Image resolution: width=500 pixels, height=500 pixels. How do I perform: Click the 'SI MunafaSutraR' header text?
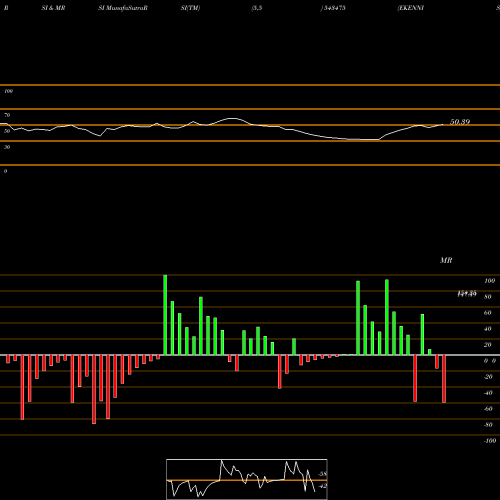[x=123, y=8]
